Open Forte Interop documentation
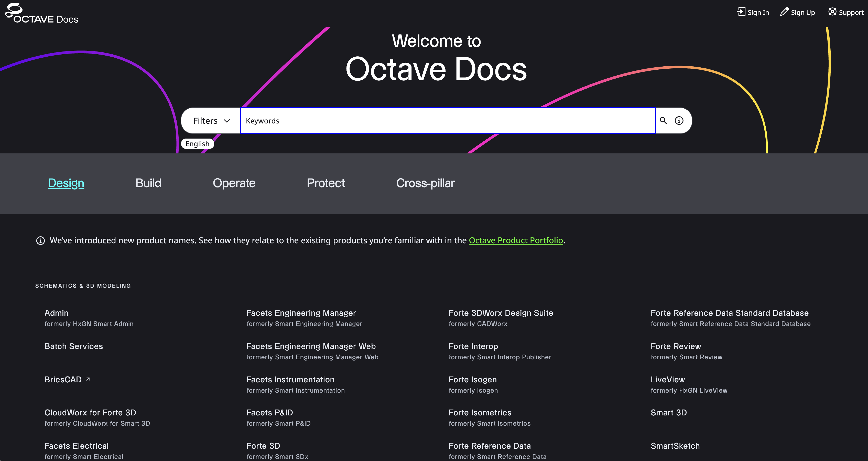The height and width of the screenshot is (461, 868). coord(473,346)
